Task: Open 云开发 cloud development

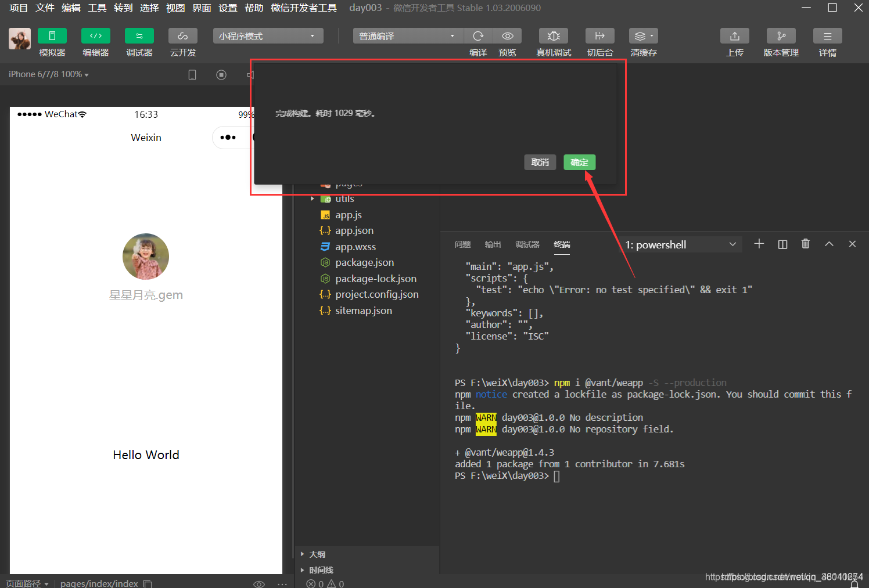Action: coord(183,36)
